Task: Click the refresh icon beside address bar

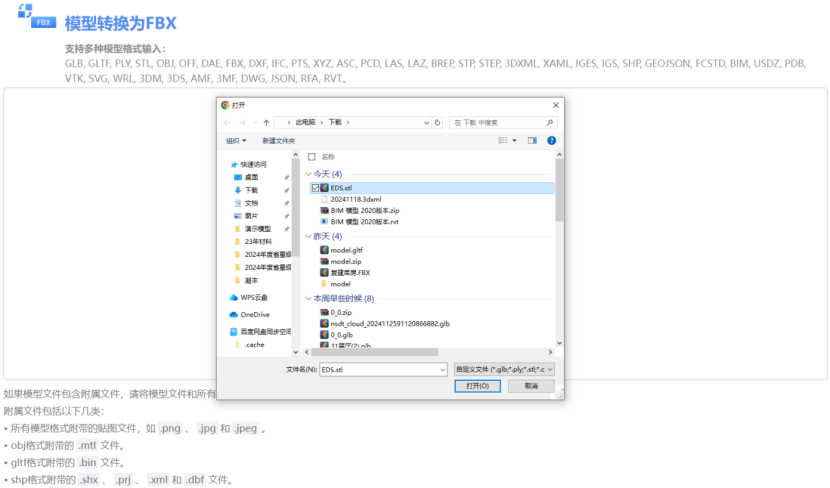Action: point(437,122)
